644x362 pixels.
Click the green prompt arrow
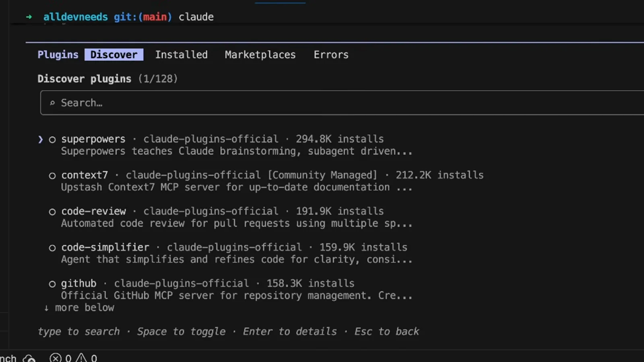coord(29,17)
